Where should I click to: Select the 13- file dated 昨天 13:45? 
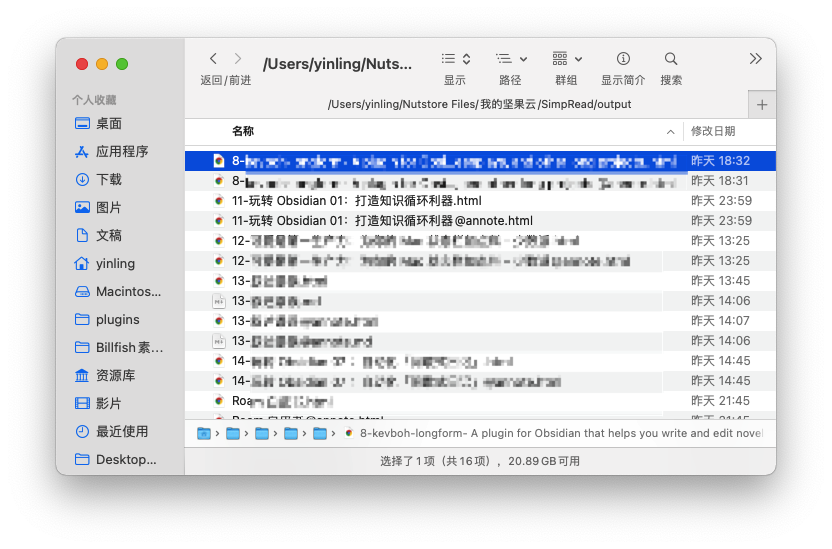click(x=480, y=281)
